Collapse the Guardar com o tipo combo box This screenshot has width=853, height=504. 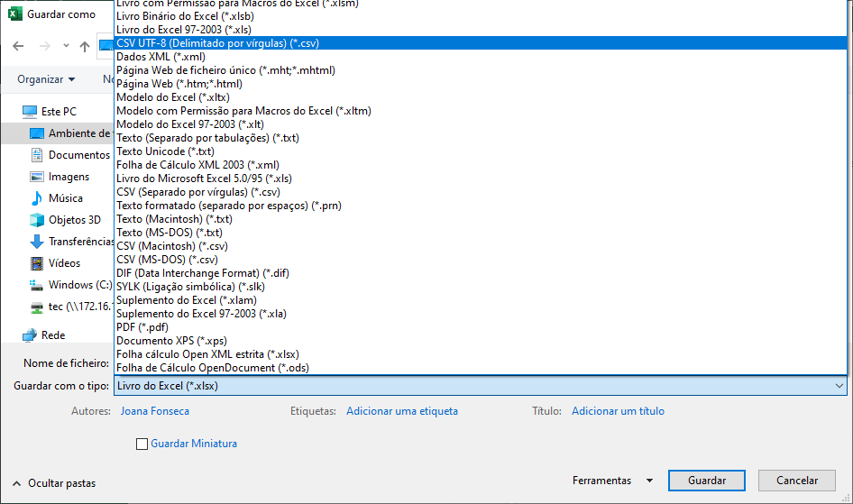point(839,386)
